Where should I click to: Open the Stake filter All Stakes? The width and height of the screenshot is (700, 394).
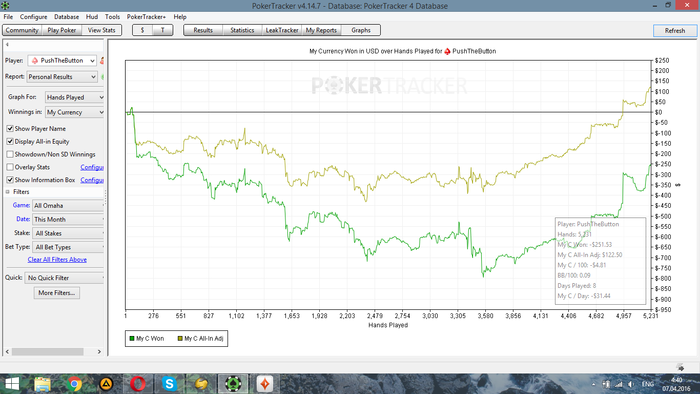click(x=68, y=233)
